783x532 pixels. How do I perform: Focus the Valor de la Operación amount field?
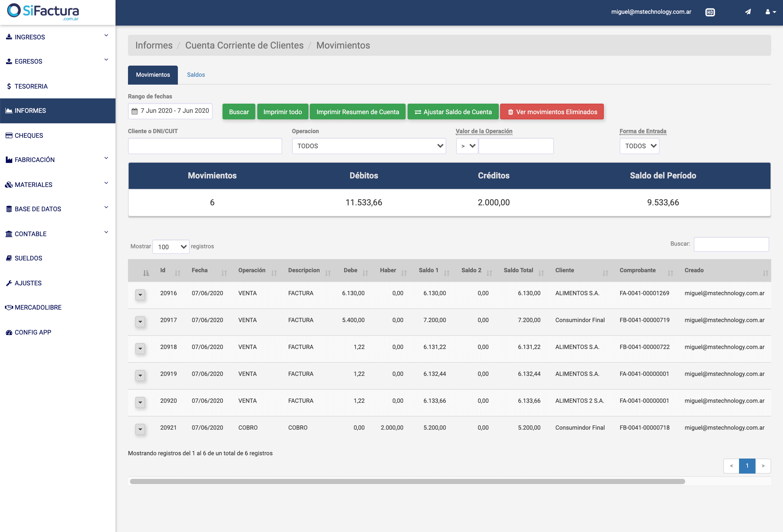point(516,146)
